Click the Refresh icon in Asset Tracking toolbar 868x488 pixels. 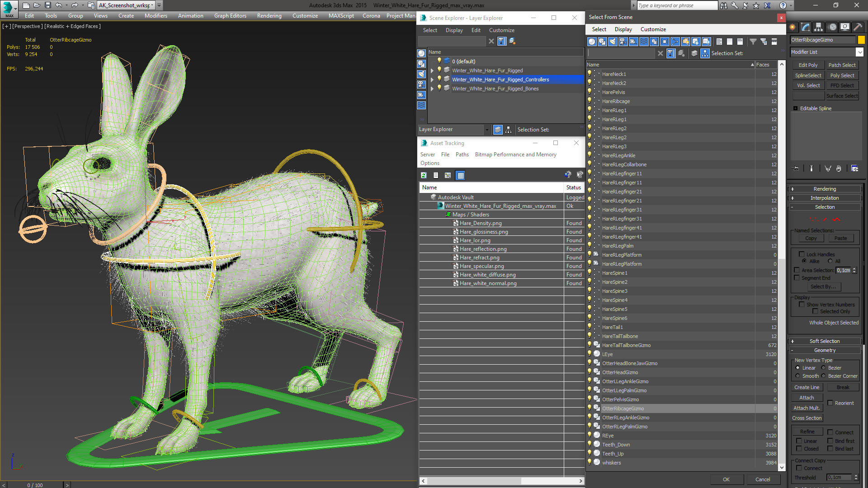coord(424,175)
